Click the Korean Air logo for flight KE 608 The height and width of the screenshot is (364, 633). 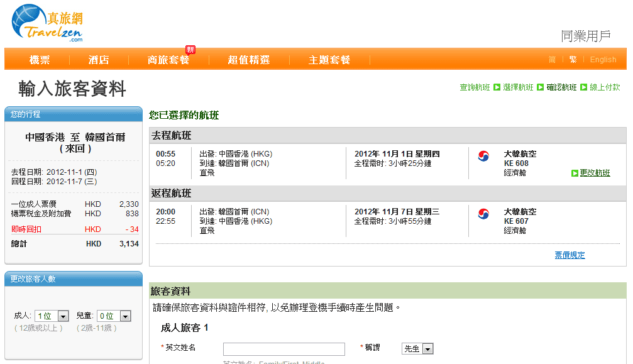coord(483,157)
